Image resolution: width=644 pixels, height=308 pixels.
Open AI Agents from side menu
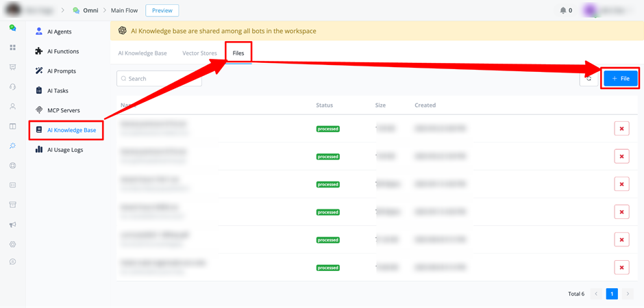pyautogui.click(x=59, y=31)
